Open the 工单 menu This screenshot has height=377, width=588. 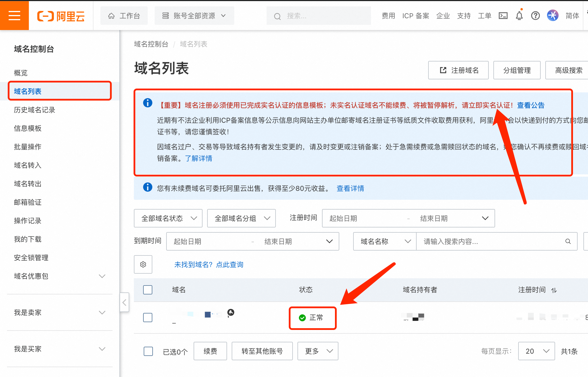[x=485, y=16]
